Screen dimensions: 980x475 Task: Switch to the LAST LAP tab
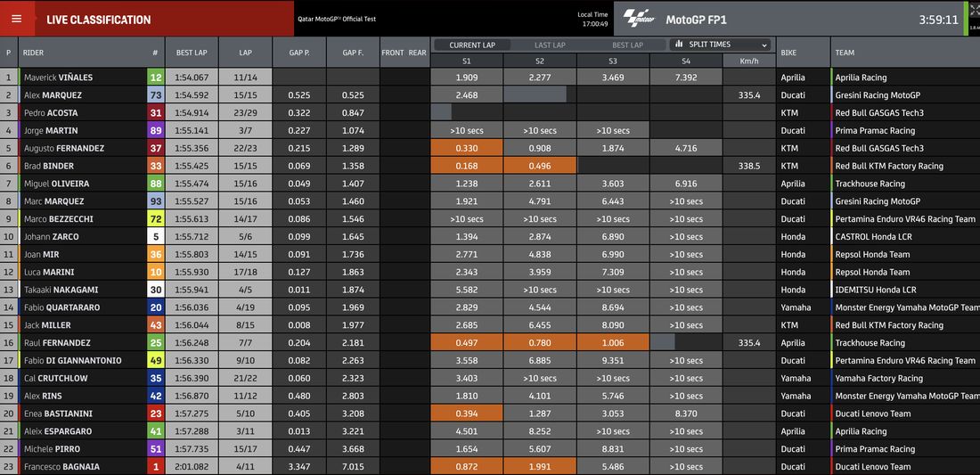tap(550, 45)
